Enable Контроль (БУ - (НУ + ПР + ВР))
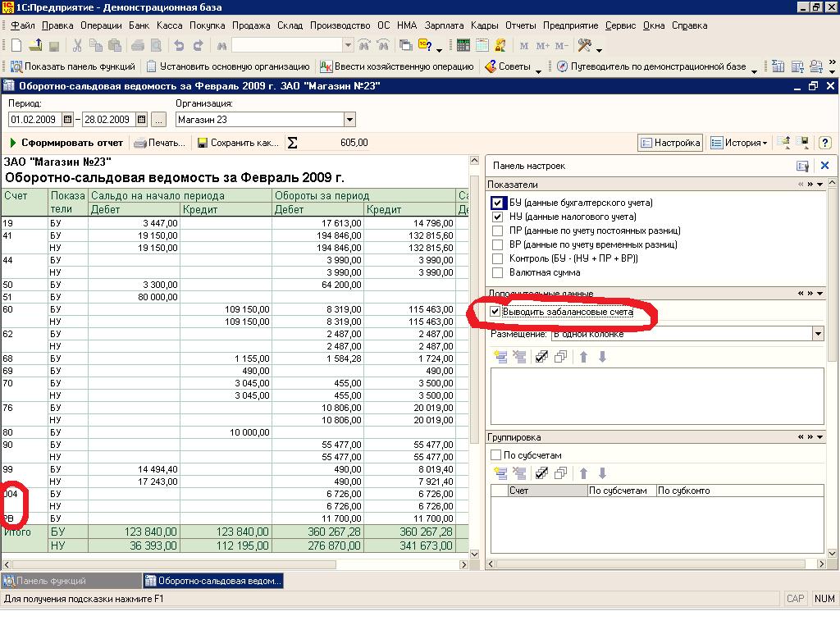The image size is (840, 630). pyautogui.click(x=497, y=258)
